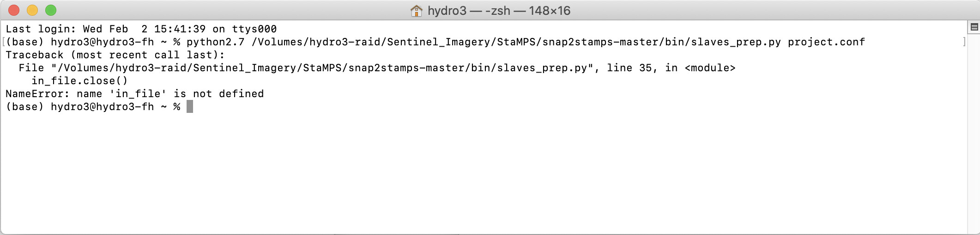
Task: Click the 'Traceback (most recent call last):' line
Action: pos(115,55)
